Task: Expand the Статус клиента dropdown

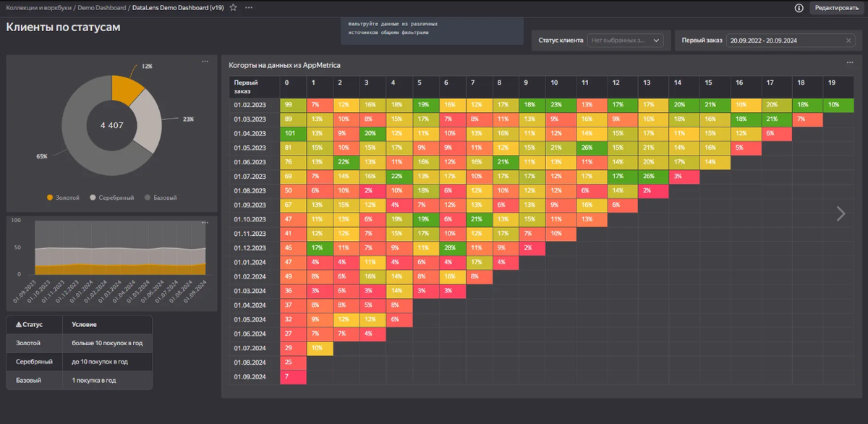Action: tap(625, 41)
